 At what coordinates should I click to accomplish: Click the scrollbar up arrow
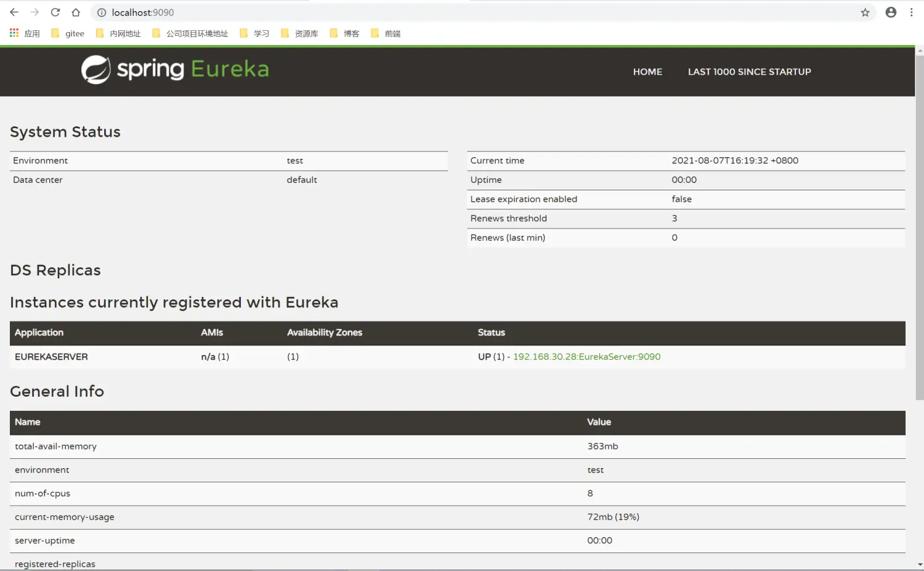point(920,51)
